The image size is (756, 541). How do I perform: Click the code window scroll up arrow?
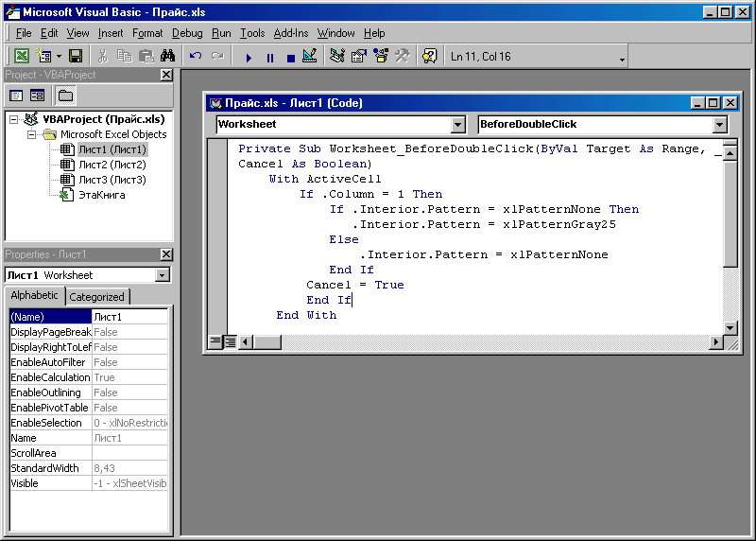click(730, 154)
